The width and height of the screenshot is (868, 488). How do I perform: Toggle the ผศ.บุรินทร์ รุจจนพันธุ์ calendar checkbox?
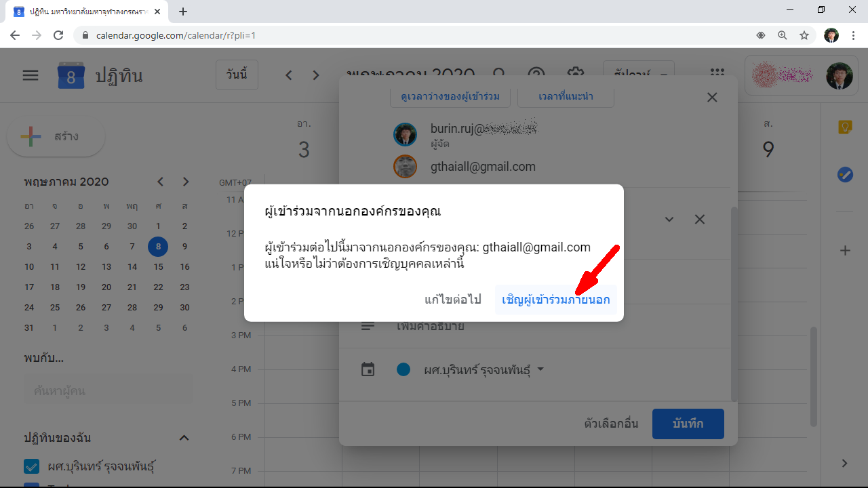click(x=31, y=466)
